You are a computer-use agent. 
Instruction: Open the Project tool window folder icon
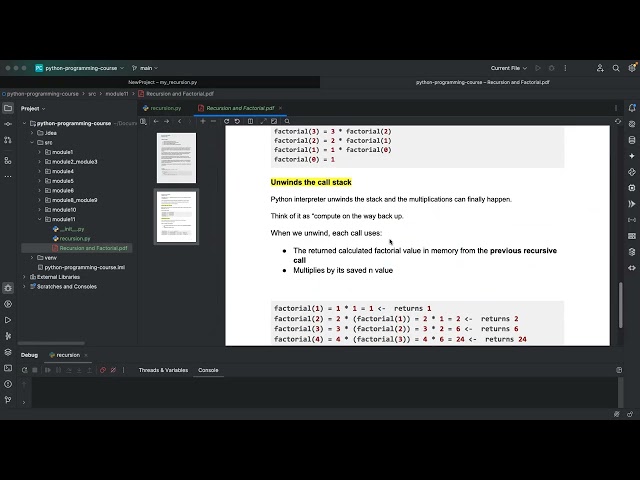pos(8,108)
